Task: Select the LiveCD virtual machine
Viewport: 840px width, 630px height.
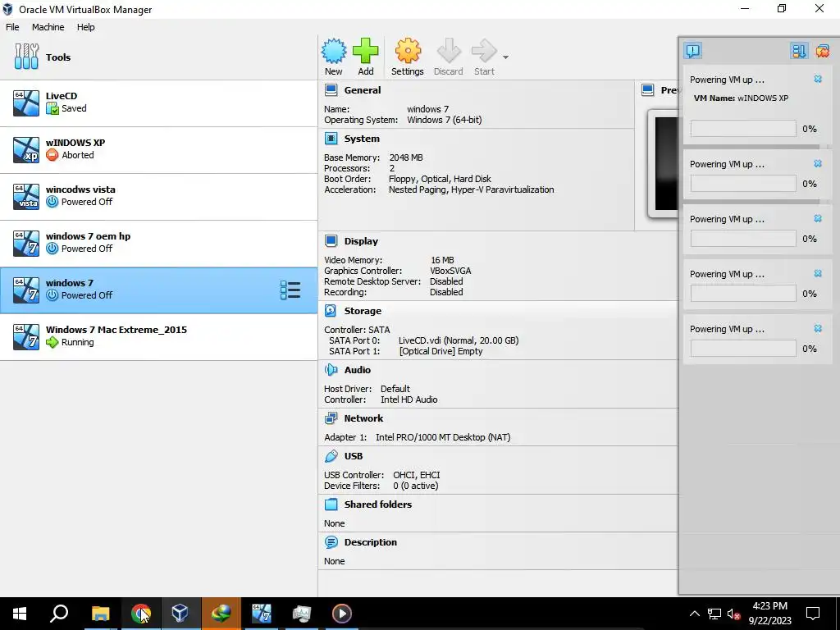Action: [x=158, y=103]
